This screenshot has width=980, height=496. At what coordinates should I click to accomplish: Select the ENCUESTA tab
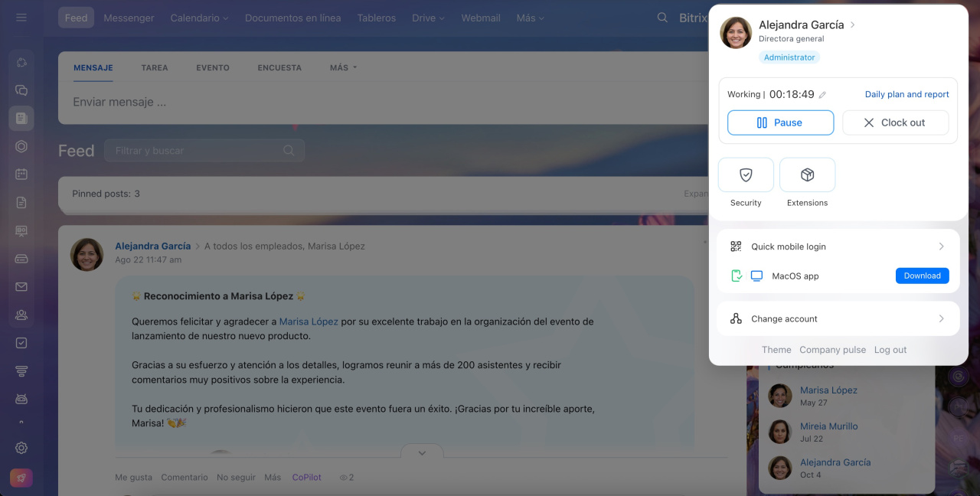pos(279,67)
